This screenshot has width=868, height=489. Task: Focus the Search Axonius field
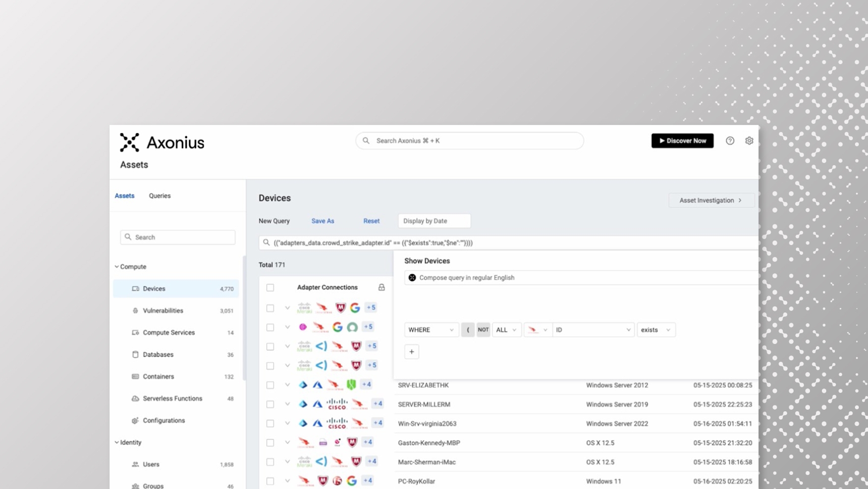[x=469, y=141]
